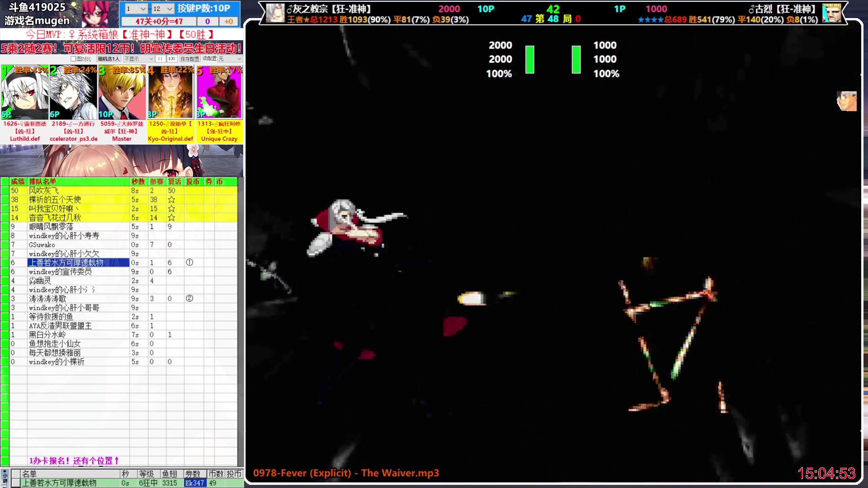Image resolution: width=868 pixels, height=488 pixels.
Task: Select character card 4 Kyo-Original.def portrait
Action: pyautogui.click(x=170, y=93)
